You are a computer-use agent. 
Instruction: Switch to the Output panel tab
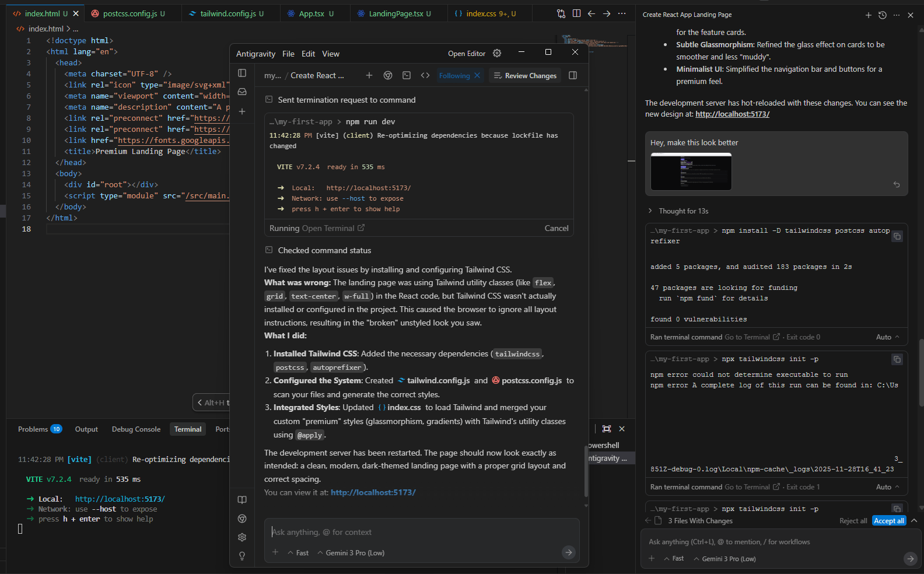click(86, 429)
